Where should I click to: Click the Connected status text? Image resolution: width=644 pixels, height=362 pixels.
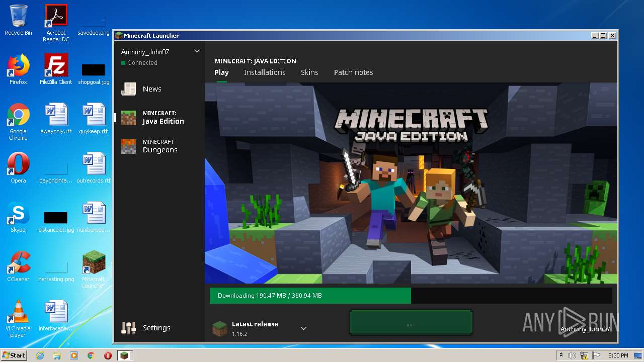(142, 63)
